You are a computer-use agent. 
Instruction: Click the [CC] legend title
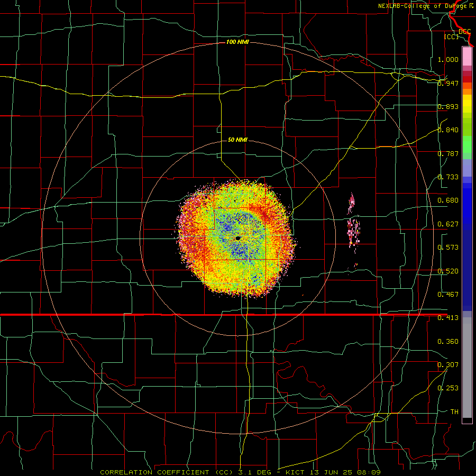click(452, 36)
